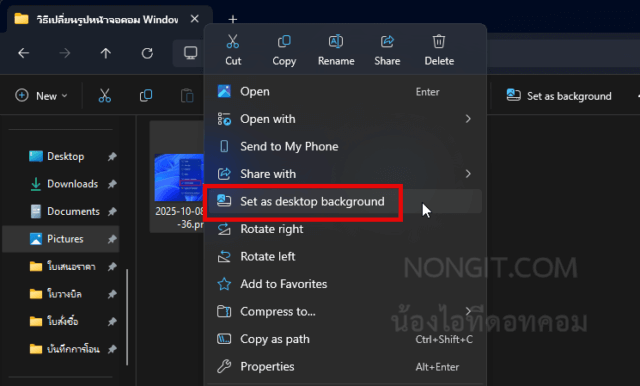
Task: Click the Share icon in context menu
Action: click(387, 42)
